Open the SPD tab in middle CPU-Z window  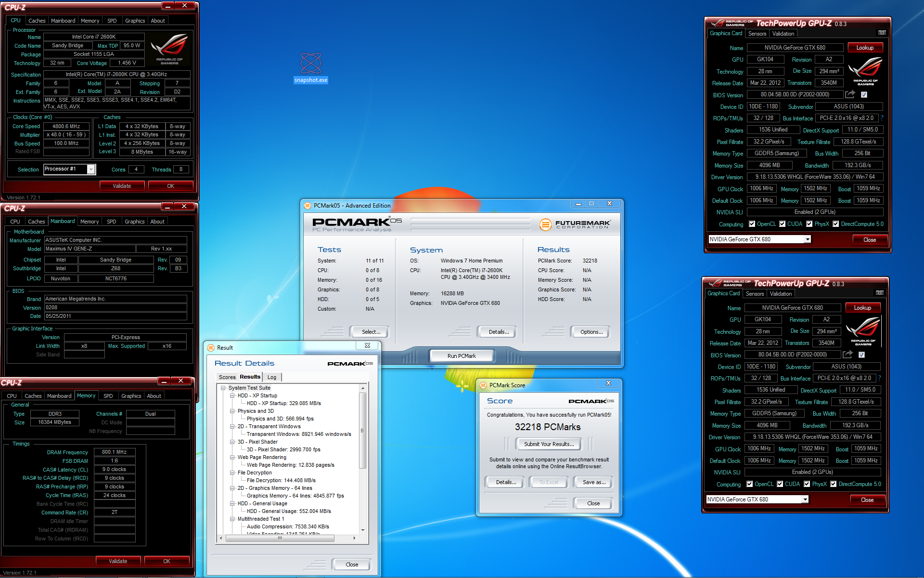(x=111, y=222)
